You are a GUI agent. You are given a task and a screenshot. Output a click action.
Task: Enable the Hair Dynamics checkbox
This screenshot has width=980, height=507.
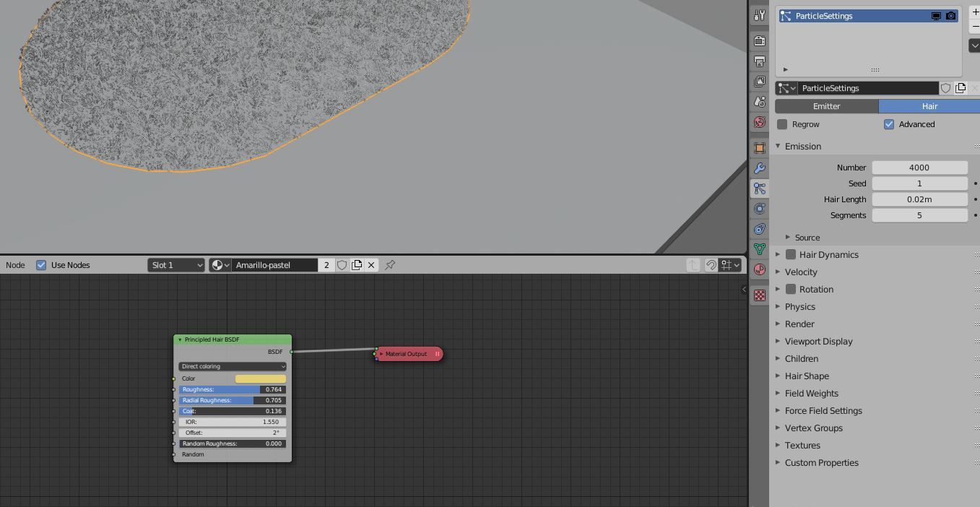[x=791, y=254]
